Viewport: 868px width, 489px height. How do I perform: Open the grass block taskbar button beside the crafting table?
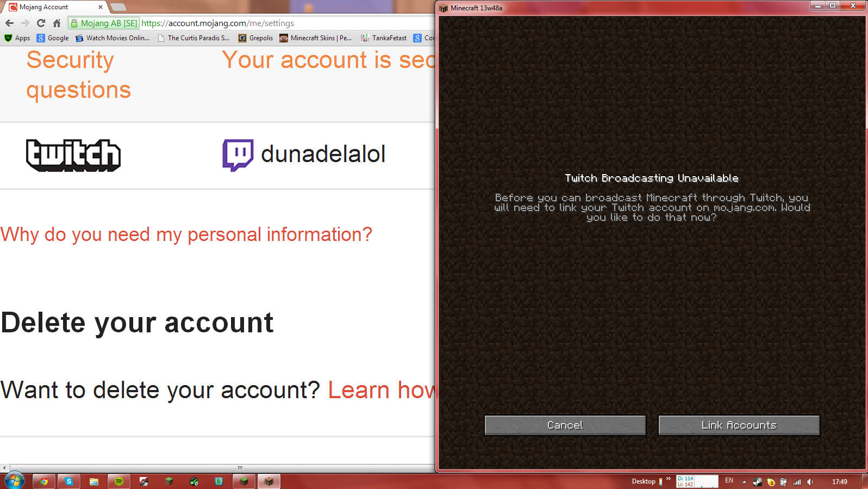pos(244,481)
